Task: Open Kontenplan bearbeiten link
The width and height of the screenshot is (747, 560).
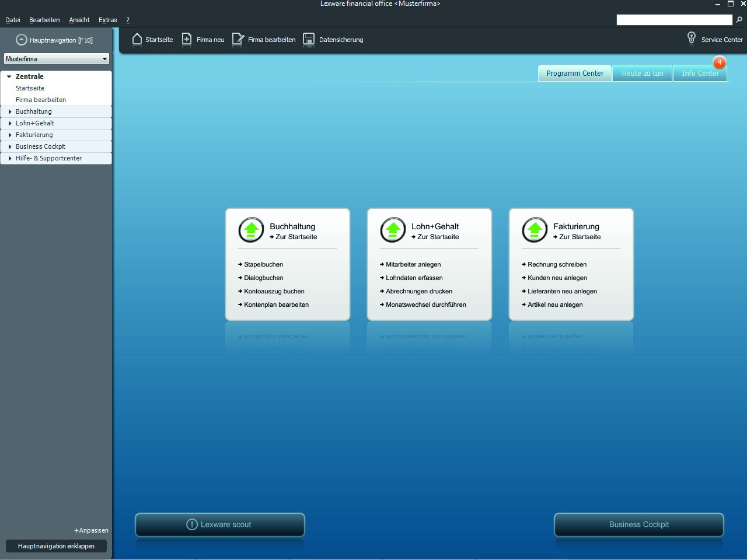Action: pos(273,304)
